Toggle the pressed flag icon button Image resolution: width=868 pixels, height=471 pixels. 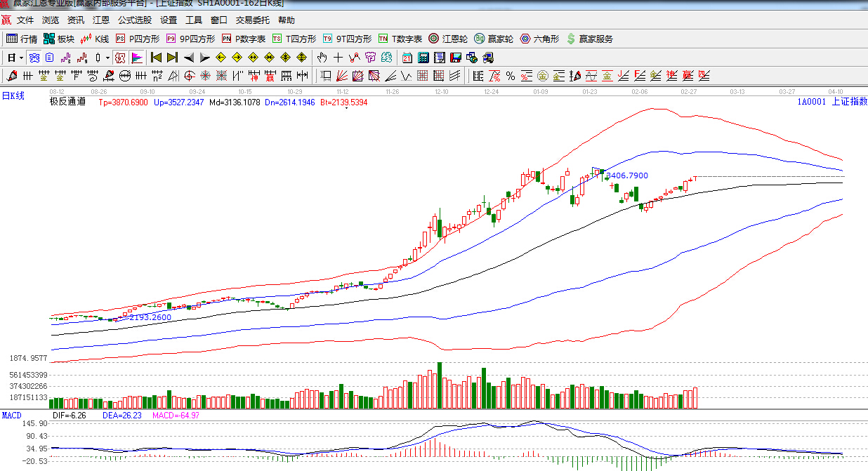pos(136,58)
